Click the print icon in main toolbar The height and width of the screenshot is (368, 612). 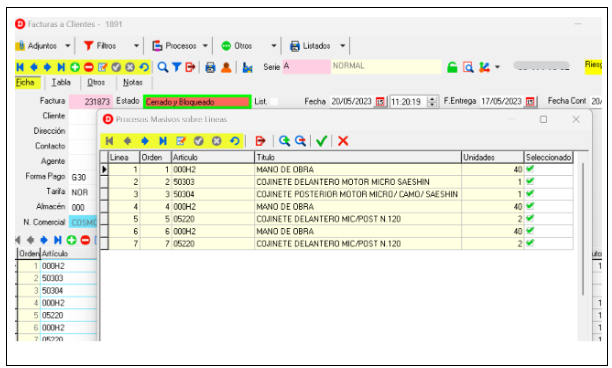click(210, 68)
